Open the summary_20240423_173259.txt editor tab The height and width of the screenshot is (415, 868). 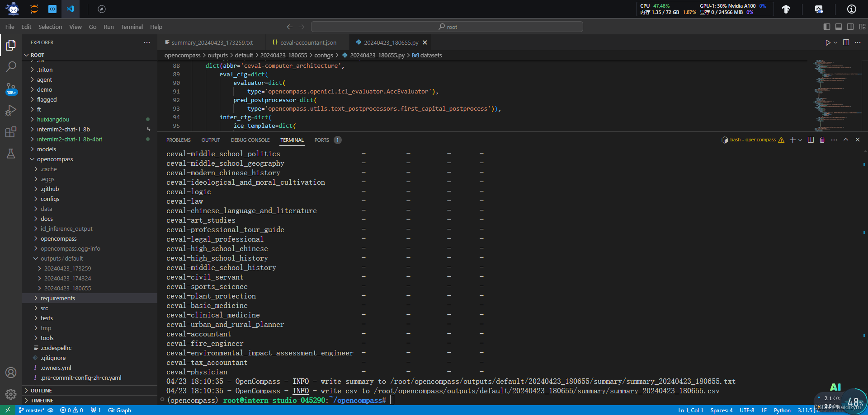[212, 42]
